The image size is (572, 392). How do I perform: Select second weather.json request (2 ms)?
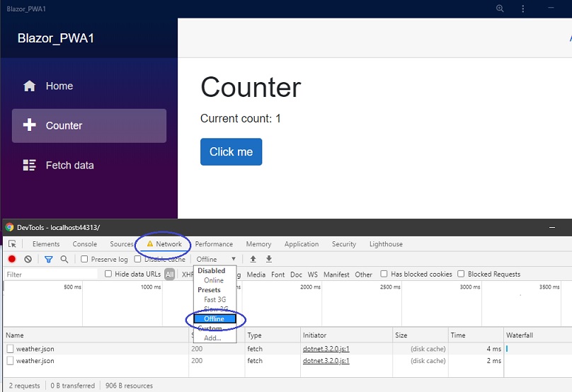coord(287,361)
